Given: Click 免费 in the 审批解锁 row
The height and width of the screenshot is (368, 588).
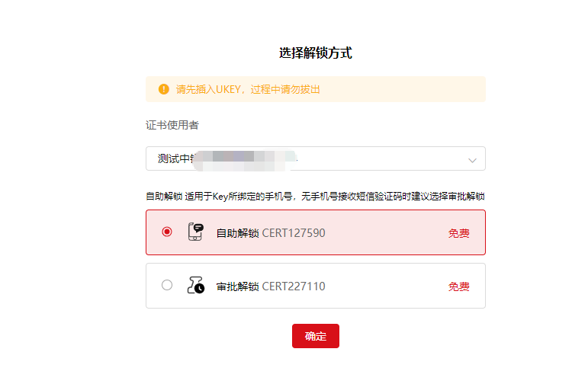Looking at the screenshot, I should (x=458, y=286).
